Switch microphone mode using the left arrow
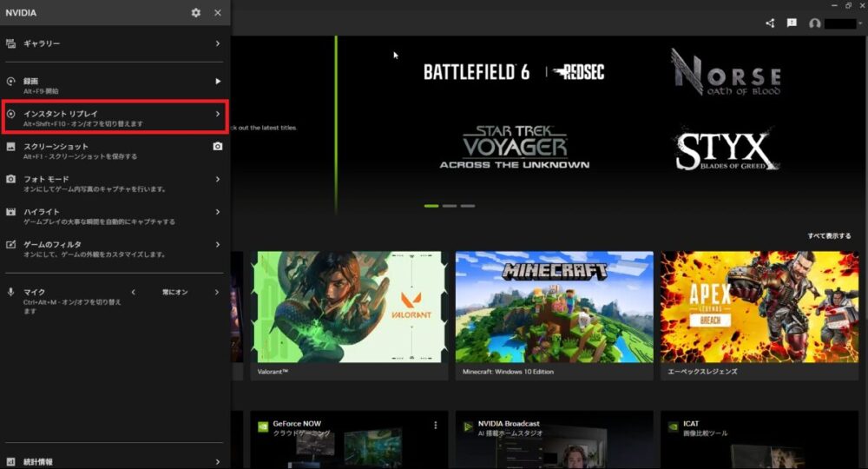The height and width of the screenshot is (469, 868). click(x=134, y=293)
